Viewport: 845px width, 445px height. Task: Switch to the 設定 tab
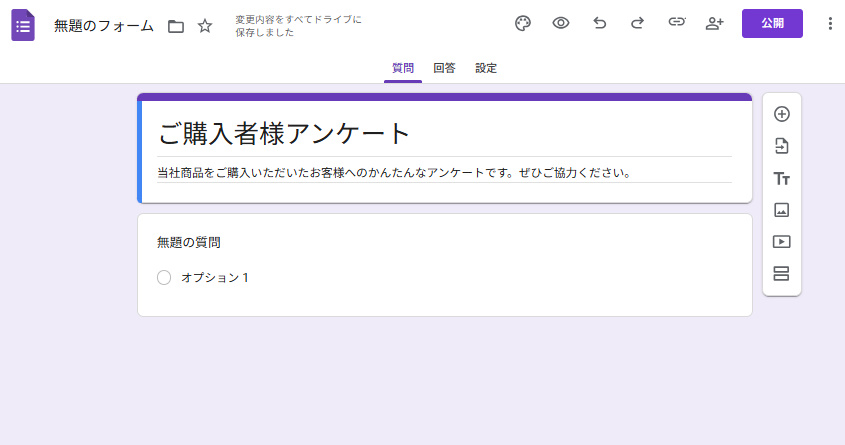[x=486, y=68]
